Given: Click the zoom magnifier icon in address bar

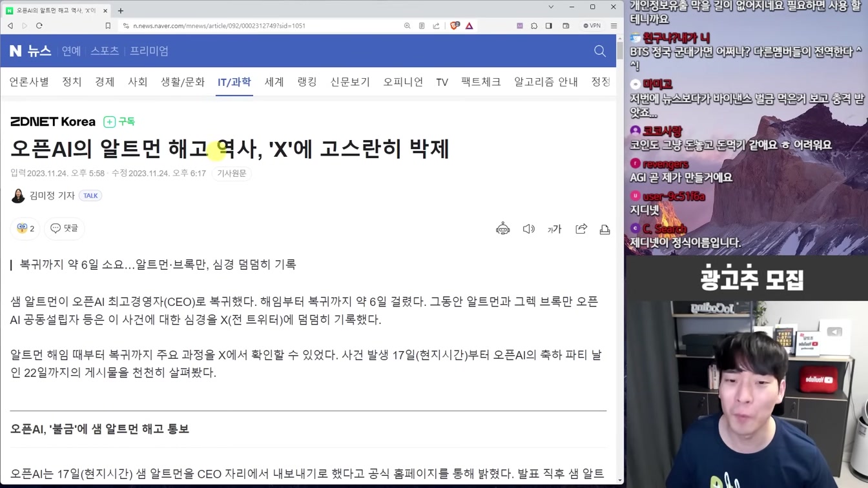Looking at the screenshot, I should [x=407, y=26].
